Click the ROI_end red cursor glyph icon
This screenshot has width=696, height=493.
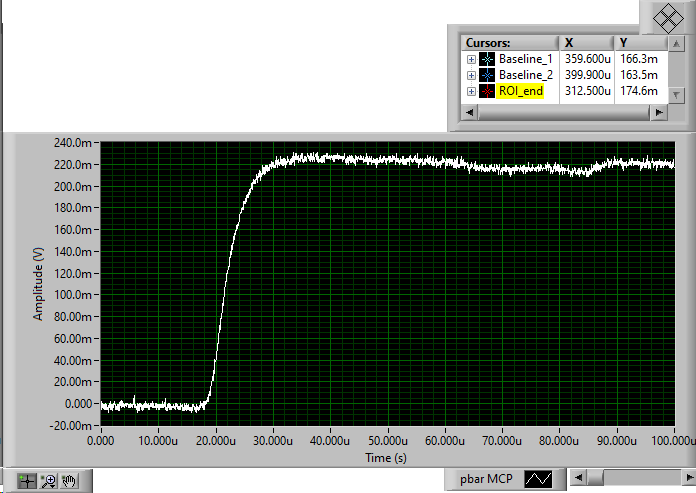[x=487, y=91]
